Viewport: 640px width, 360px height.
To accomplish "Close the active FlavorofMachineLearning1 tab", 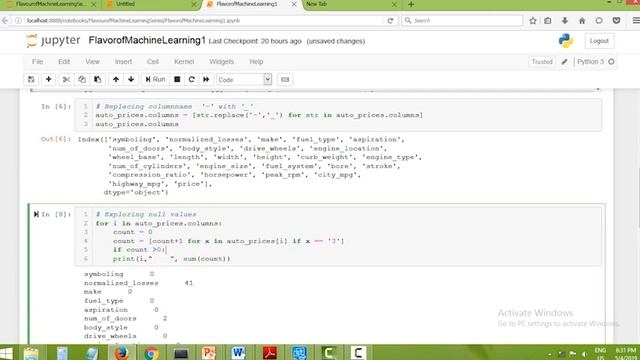I will click(294, 4).
